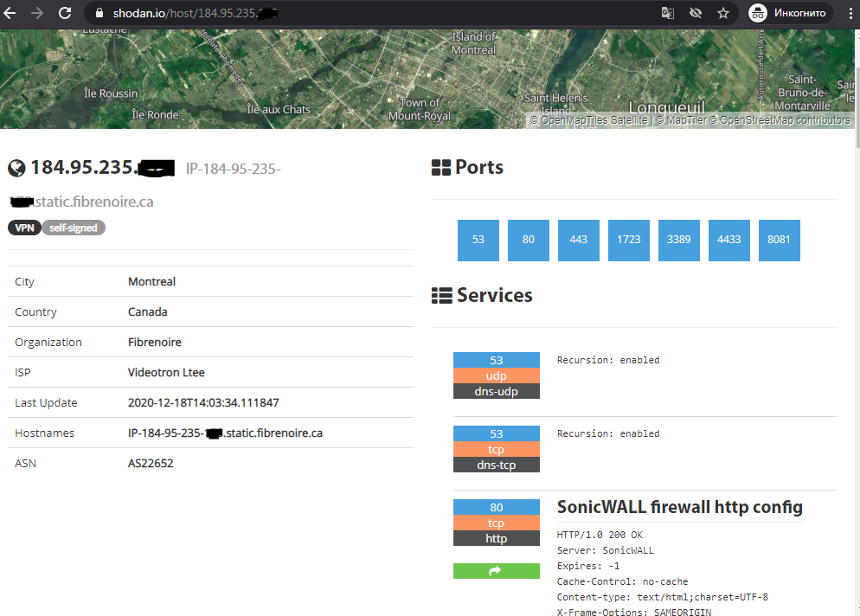The height and width of the screenshot is (616, 860).
Task: Click the translate icon in the address bar
Action: pyautogui.click(x=668, y=13)
